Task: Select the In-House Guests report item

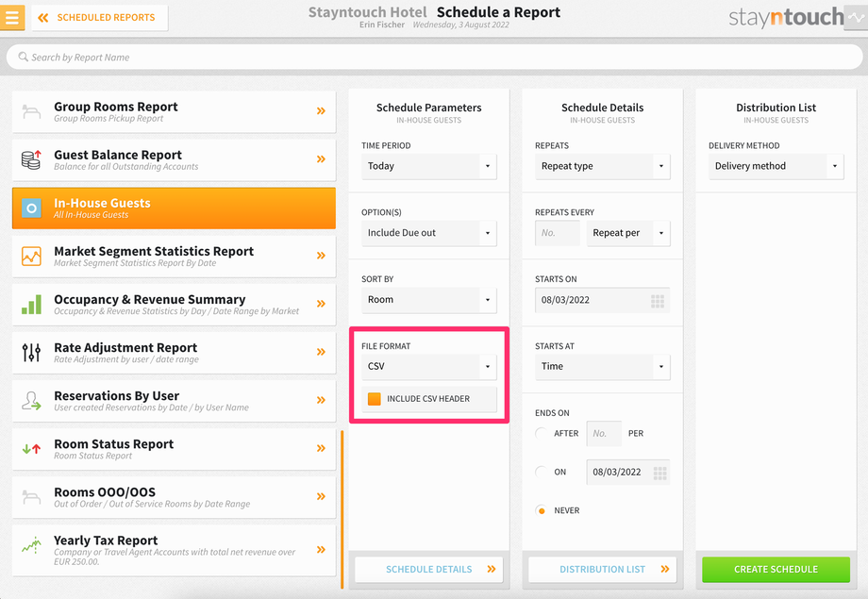Action: click(174, 208)
